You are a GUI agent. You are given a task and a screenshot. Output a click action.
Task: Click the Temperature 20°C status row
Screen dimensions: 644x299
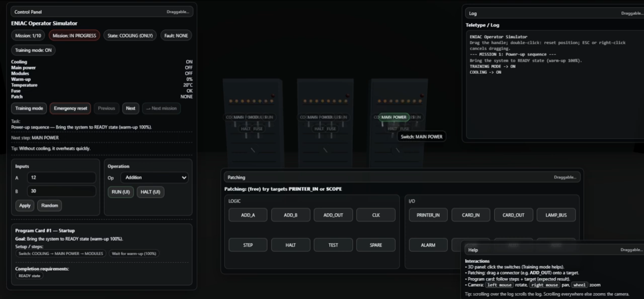[102, 85]
